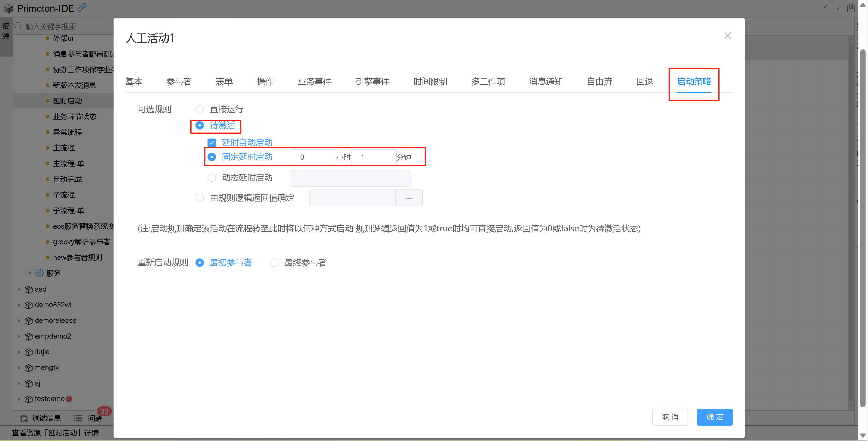Click the 取消 cancel button
This screenshot has width=868, height=441.
tap(670, 417)
